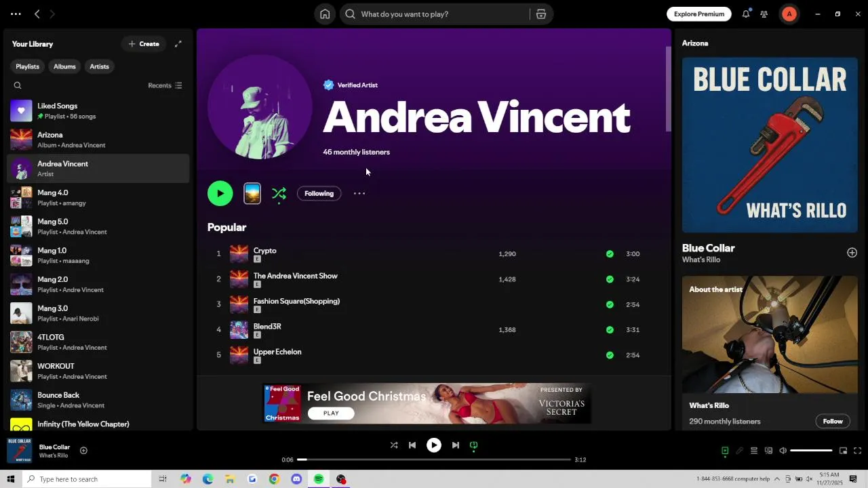Seek along the track progress bar
Viewport: 868px width, 488px height.
[434, 460]
